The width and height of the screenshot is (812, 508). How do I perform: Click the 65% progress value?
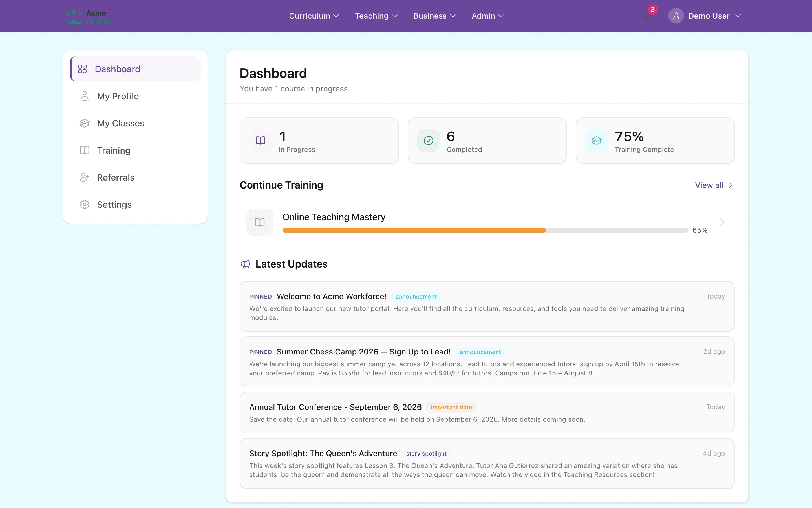coord(700,230)
